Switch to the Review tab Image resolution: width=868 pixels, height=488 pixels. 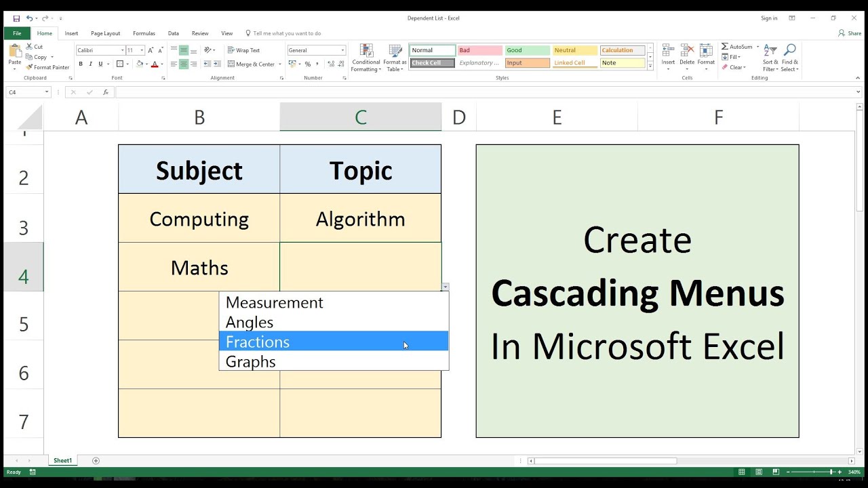[200, 33]
